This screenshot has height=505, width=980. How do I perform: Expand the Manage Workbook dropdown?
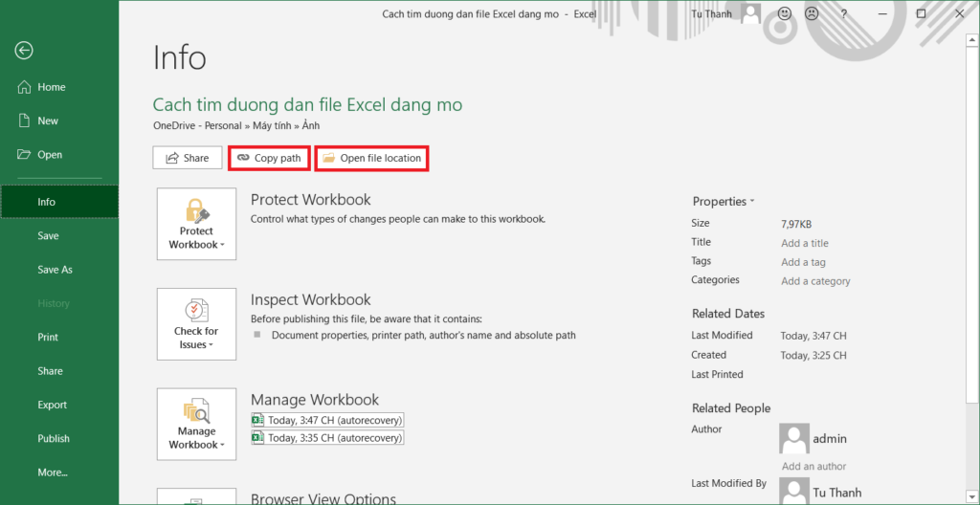pyautogui.click(x=196, y=424)
